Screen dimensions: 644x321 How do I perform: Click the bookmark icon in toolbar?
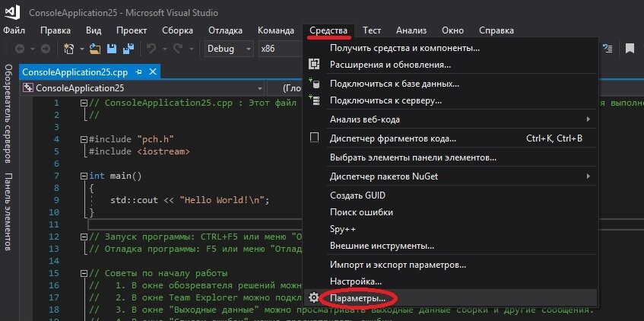click(x=630, y=49)
